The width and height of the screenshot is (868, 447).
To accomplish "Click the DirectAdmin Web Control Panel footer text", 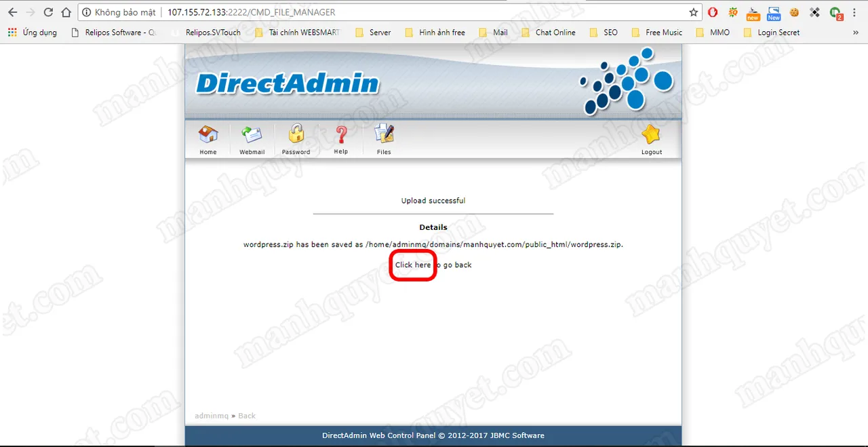I will 433,435.
